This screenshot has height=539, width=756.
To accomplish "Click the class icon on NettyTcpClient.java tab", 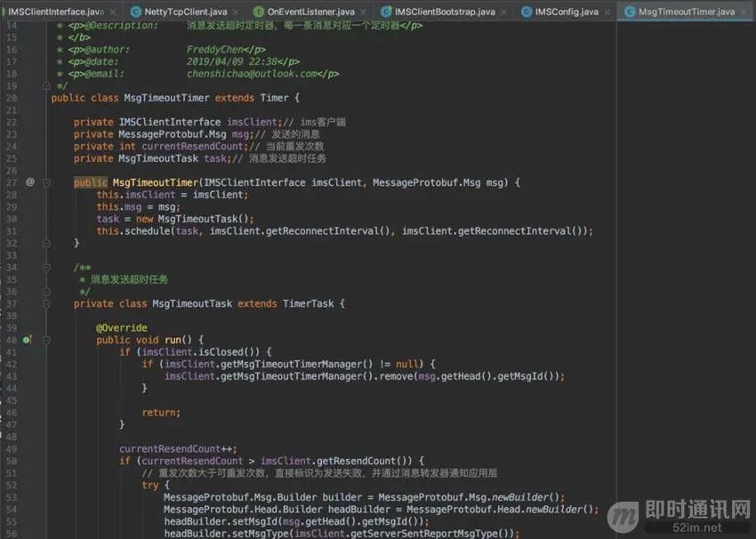I will pos(136,12).
